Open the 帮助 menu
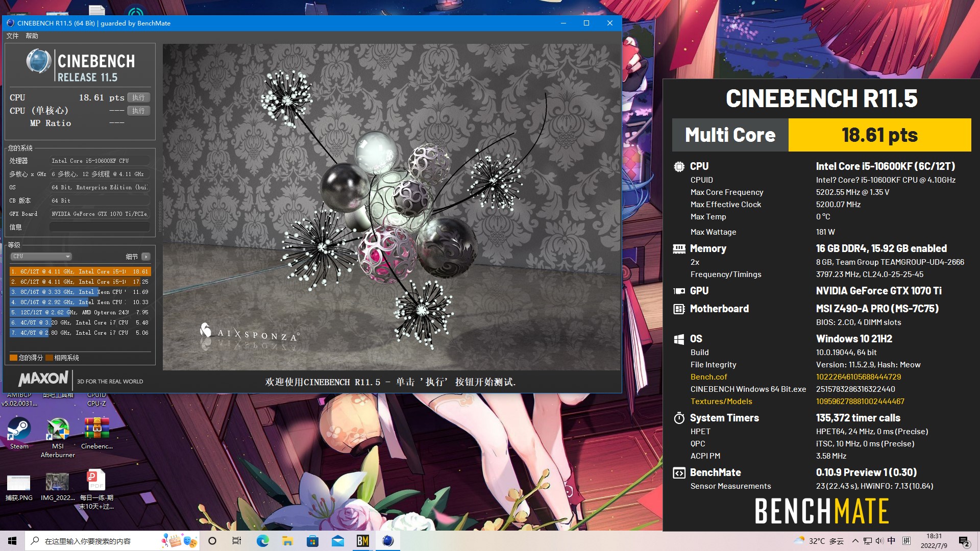The width and height of the screenshot is (980, 551). click(32, 36)
